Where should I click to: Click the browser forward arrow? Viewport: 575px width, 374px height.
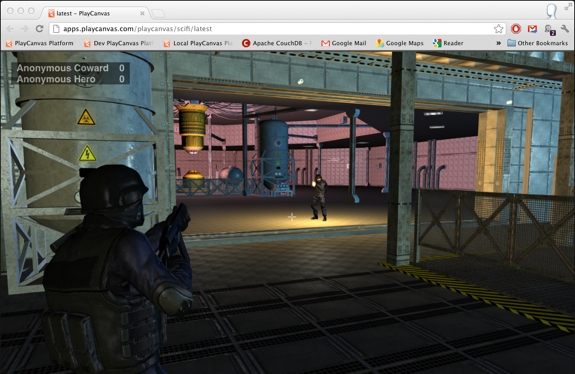(x=25, y=29)
